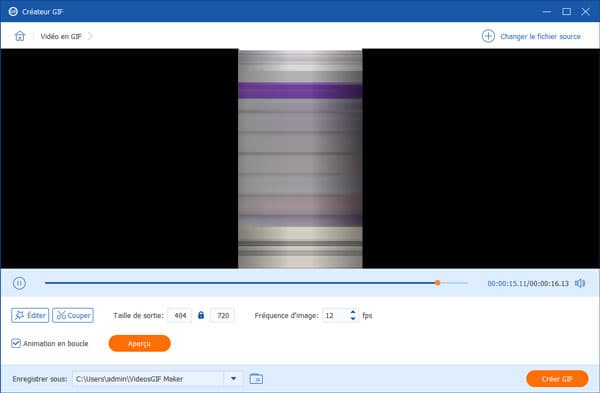This screenshot has height=393, width=600.
Task: Click the playback progress bar track
Action: [256, 283]
